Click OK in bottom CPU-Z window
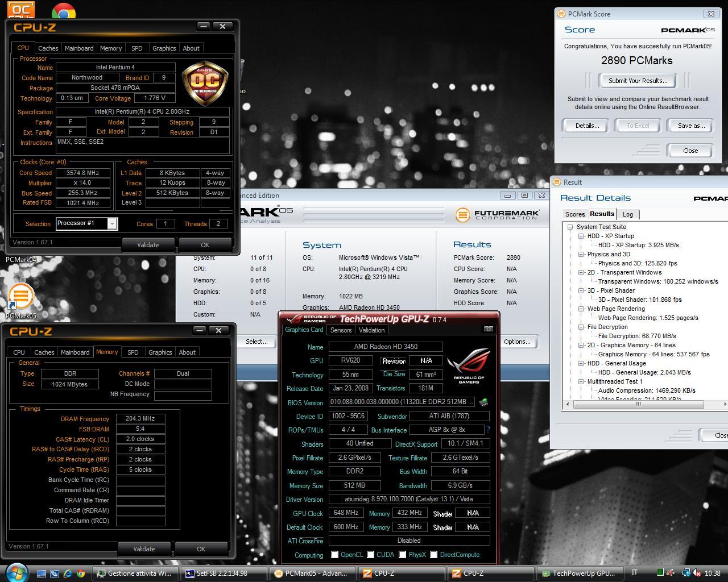 (201, 549)
